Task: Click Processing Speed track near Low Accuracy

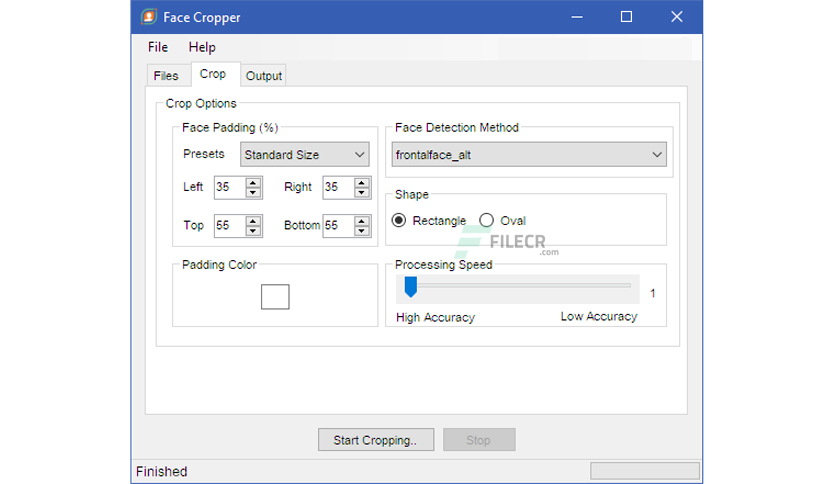Action: [x=621, y=286]
